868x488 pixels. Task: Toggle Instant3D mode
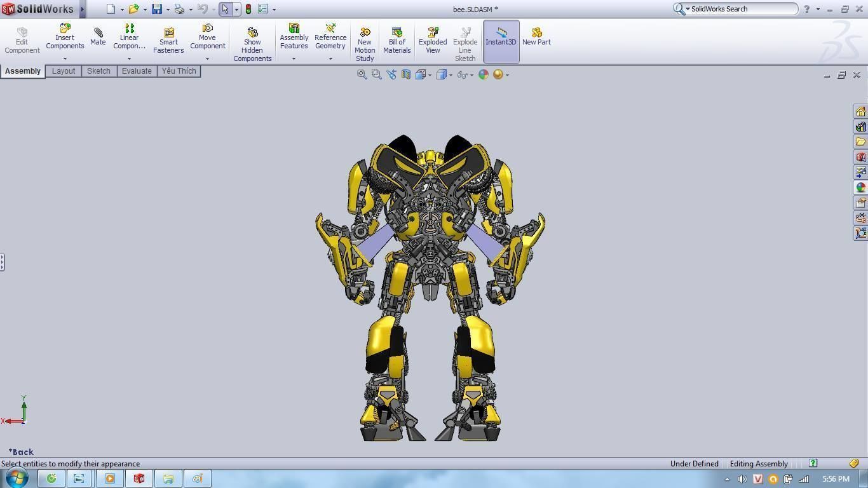coord(501,41)
